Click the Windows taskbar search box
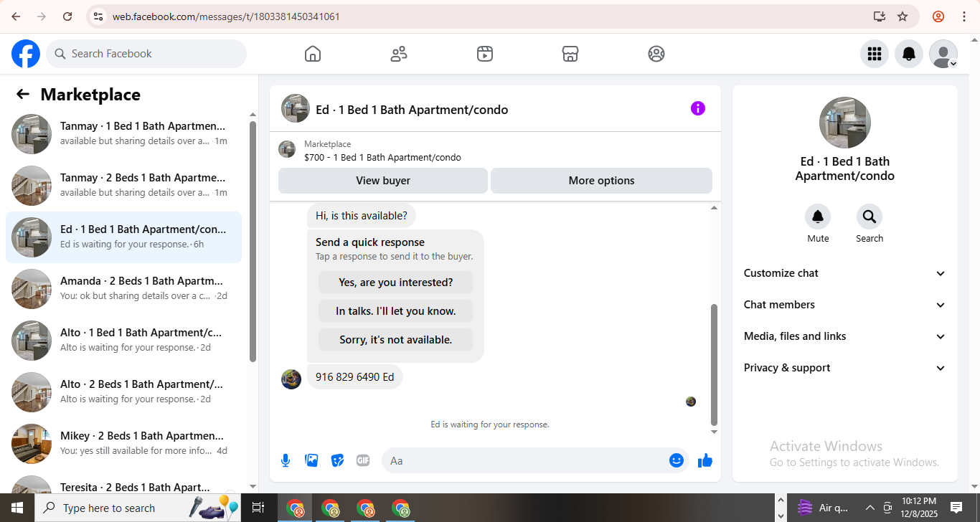The image size is (980, 522). point(138,508)
